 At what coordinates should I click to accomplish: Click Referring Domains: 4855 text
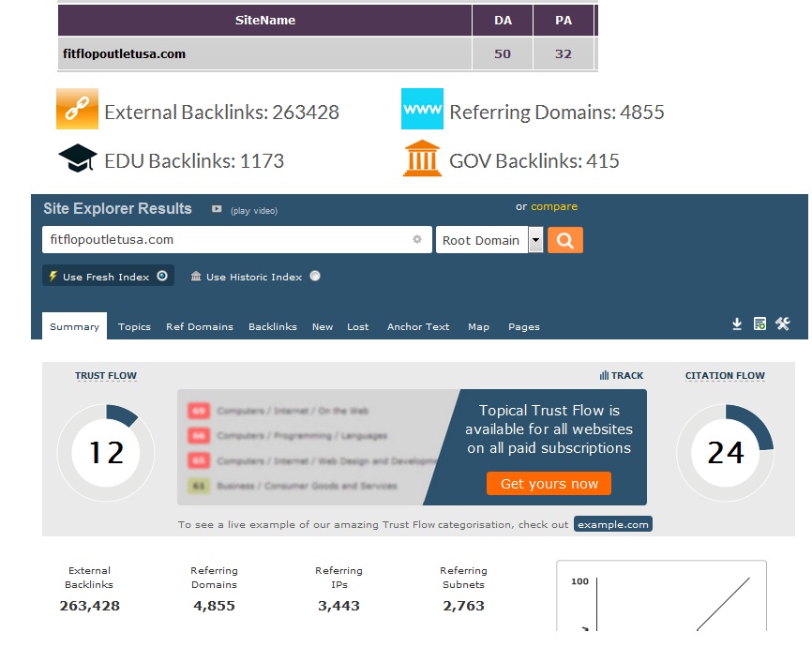[557, 112]
